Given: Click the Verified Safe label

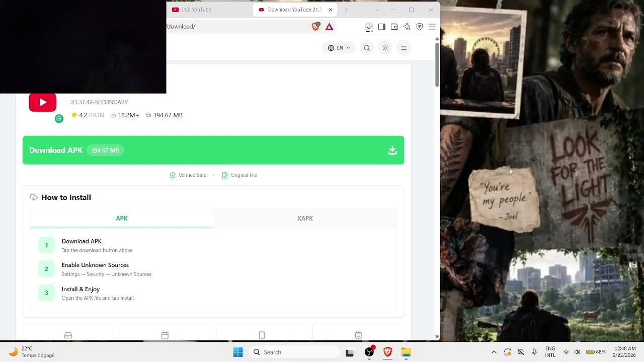Looking at the screenshot, I should click(x=188, y=175).
